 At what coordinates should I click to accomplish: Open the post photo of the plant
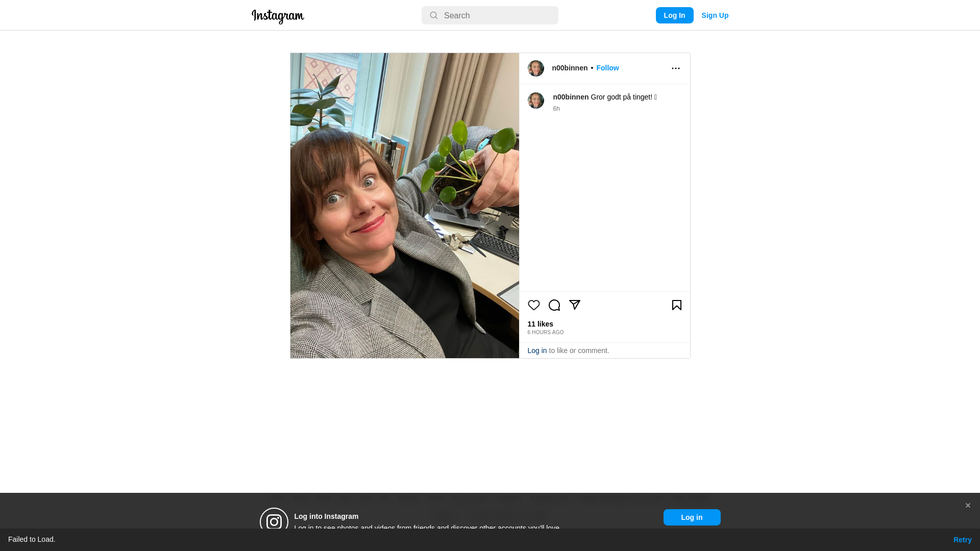pyautogui.click(x=405, y=206)
